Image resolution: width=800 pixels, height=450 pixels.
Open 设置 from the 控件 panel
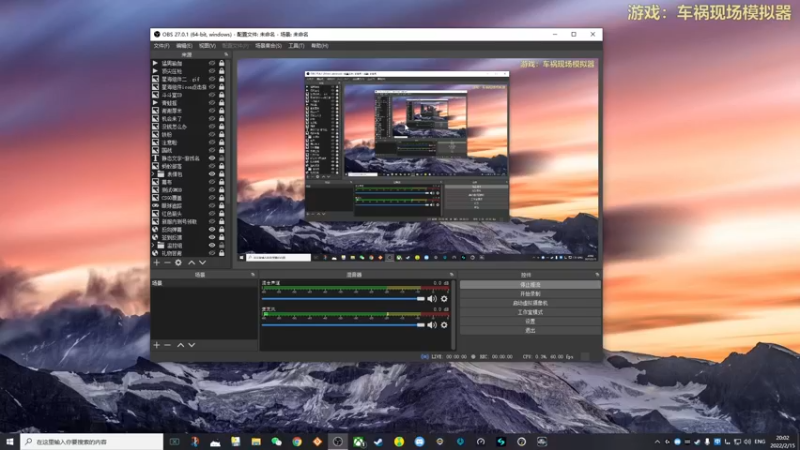[x=530, y=321]
